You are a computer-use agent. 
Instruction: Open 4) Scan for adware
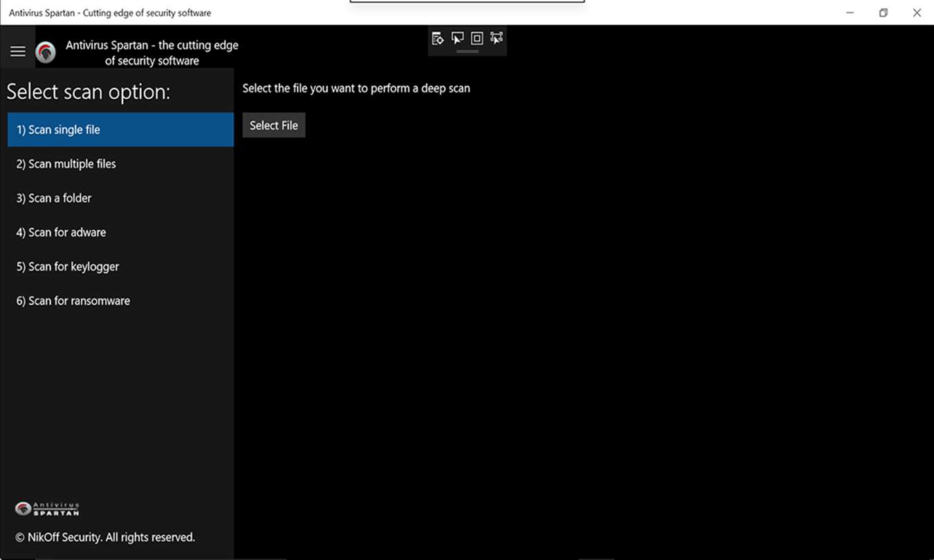(x=120, y=232)
